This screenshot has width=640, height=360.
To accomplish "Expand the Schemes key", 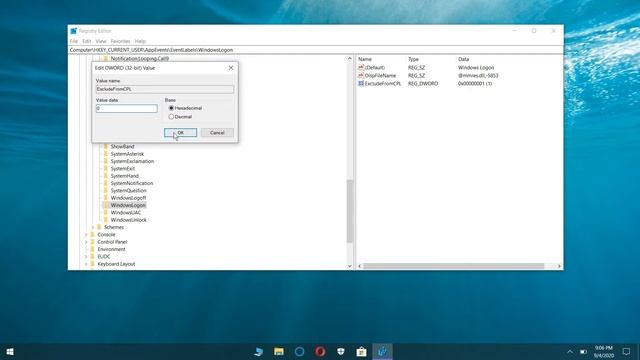I will click(93, 227).
